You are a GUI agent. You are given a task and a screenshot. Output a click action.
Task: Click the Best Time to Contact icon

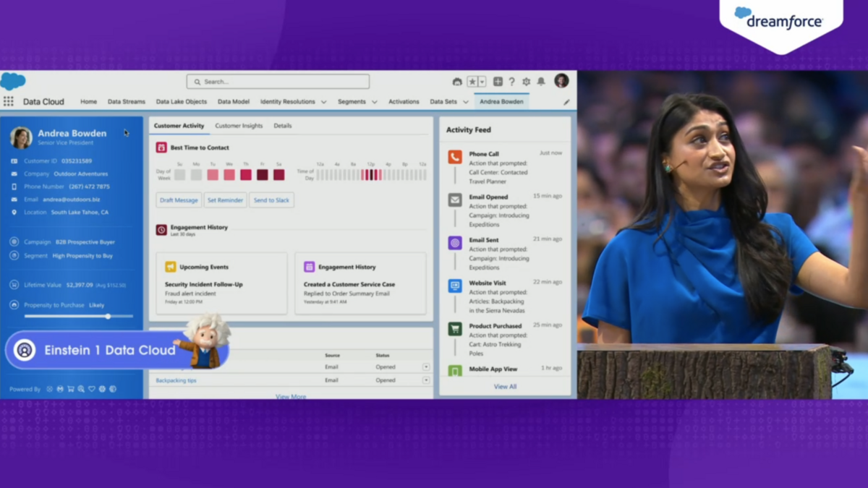pos(161,147)
